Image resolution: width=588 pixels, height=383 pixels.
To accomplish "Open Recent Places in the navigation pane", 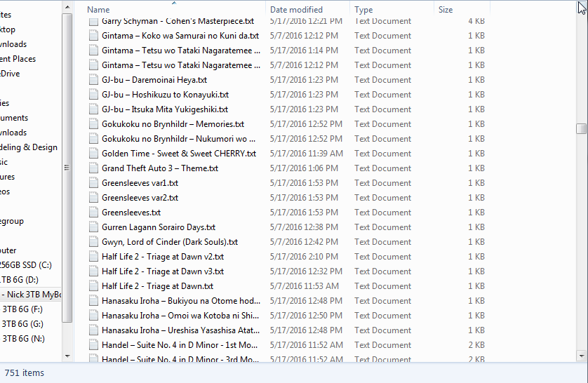I will click(x=18, y=59).
